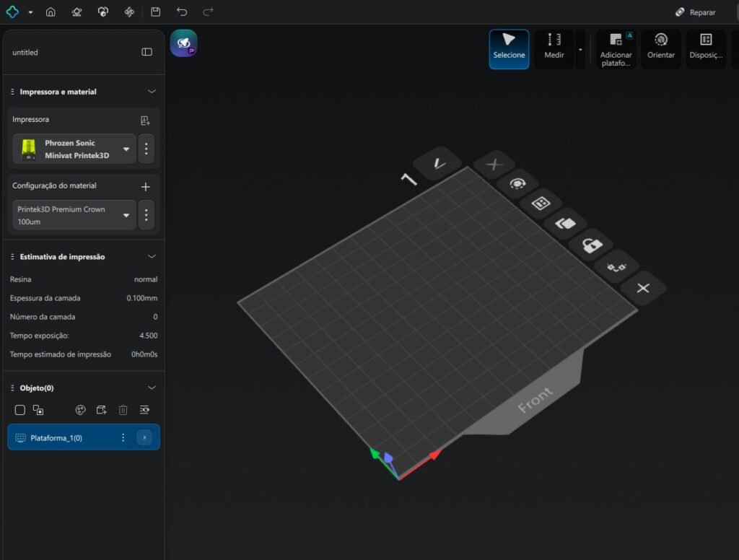The width and height of the screenshot is (739, 560).
Task: Click the Home icon in top toolbar
Action: (x=51, y=12)
